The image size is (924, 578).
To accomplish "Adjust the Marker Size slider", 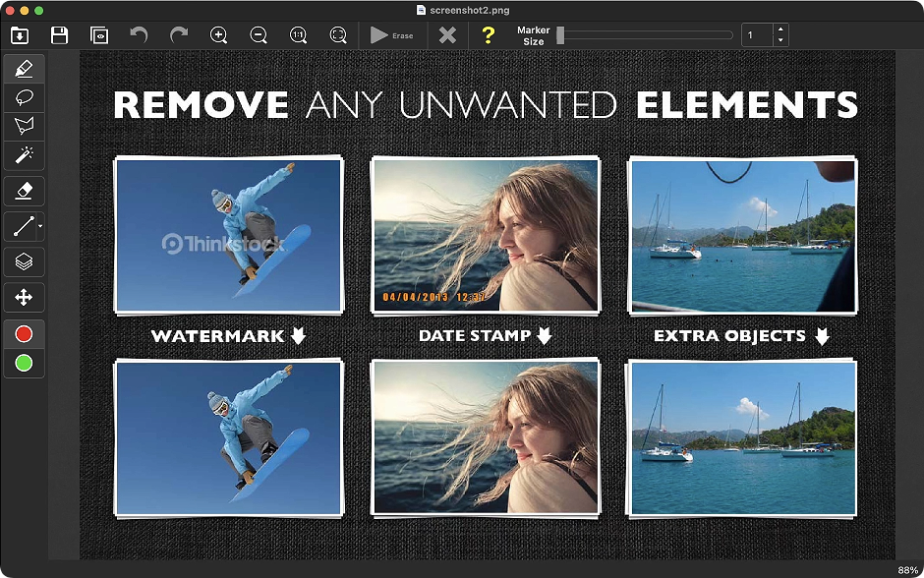I will coord(645,35).
